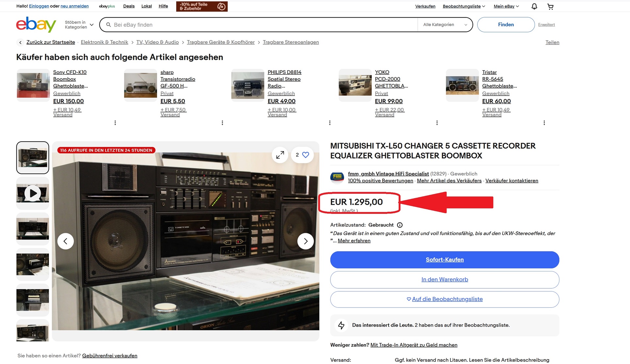Click the Gebührenfrei verkaufen link
The width and height of the screenshot is (630, 364).
pos(110,356)
